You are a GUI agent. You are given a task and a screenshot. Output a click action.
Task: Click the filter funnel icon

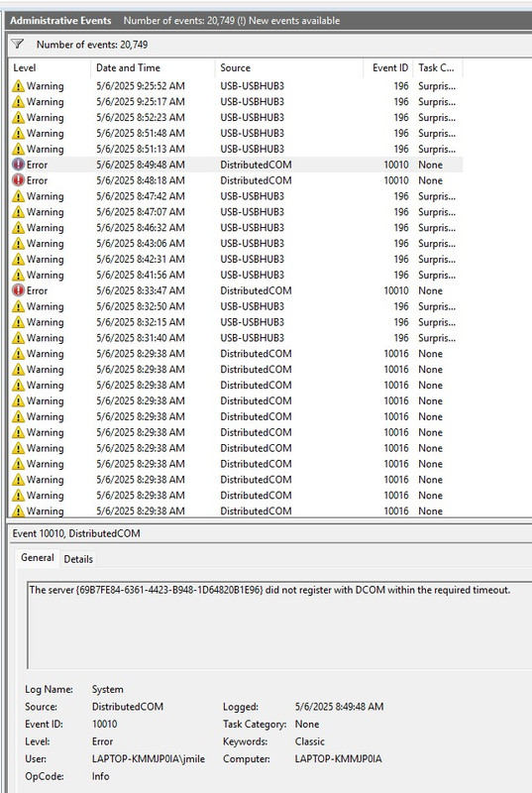(18, 44)
